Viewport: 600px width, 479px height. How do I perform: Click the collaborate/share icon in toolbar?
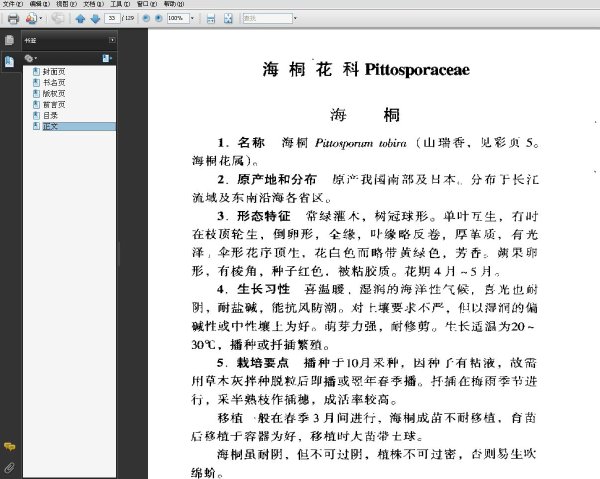[x=31, y=18]
